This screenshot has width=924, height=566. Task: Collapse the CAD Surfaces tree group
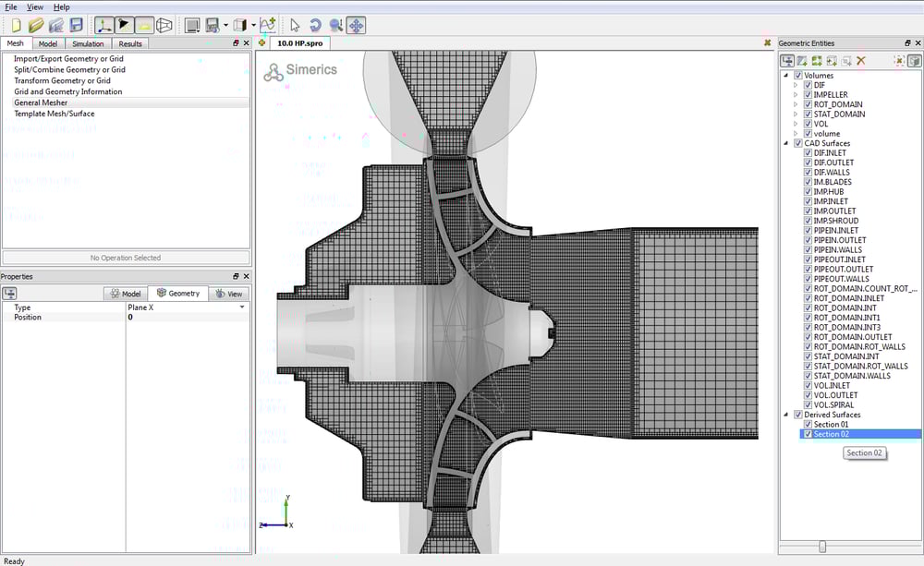(x=786, y=143)
